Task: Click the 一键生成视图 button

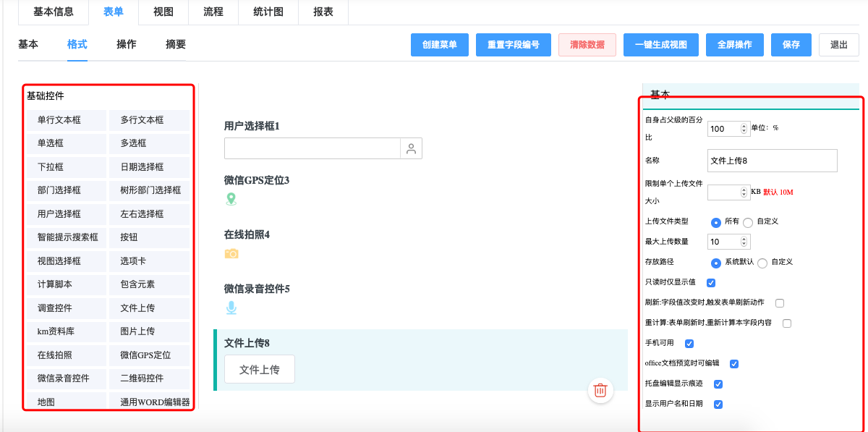Action: click(660, 44)
